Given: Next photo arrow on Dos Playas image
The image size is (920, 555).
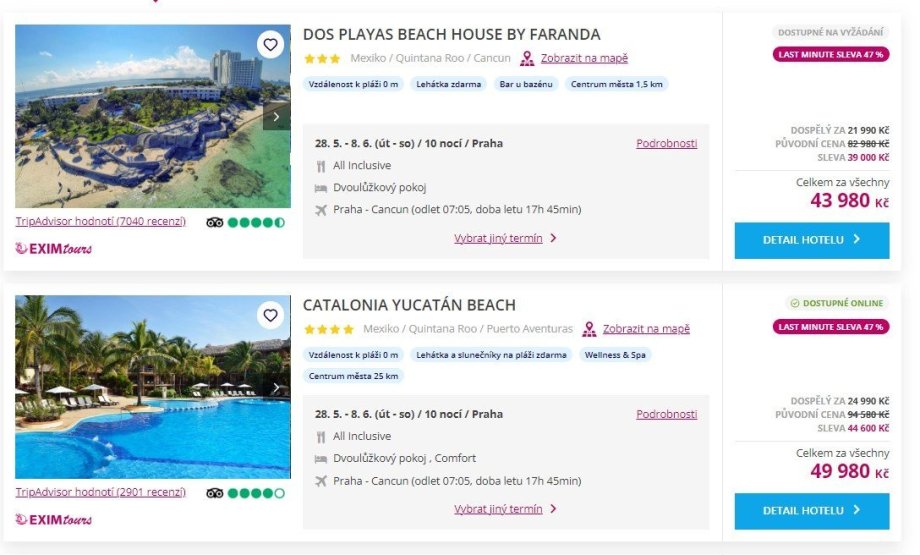Looking at the screenshot, I should (277, 117).
